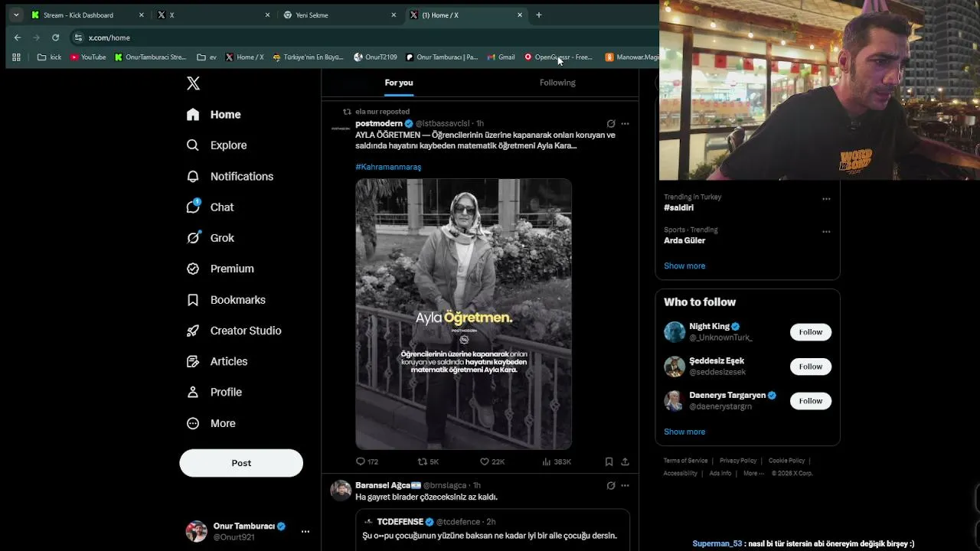Open Profile page
The width and height of the screenshot is (980, 551).
coord(214,392)
